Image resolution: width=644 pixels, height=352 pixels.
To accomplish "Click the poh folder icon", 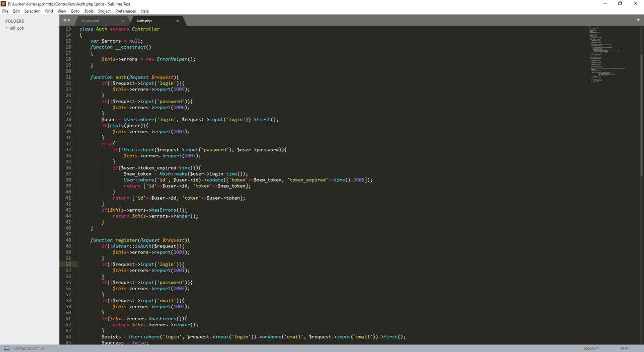I will (13, 28).
